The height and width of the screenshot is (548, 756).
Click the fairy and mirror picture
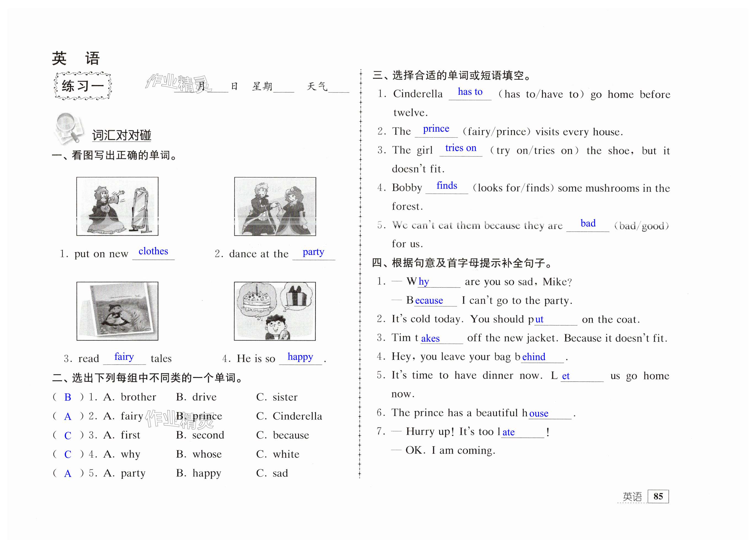(117, 206)
